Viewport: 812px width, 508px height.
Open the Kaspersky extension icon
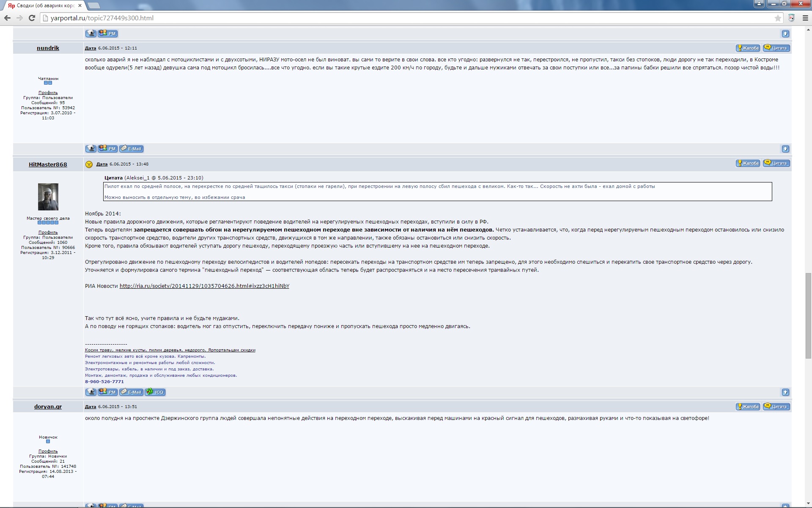(792, 18)
